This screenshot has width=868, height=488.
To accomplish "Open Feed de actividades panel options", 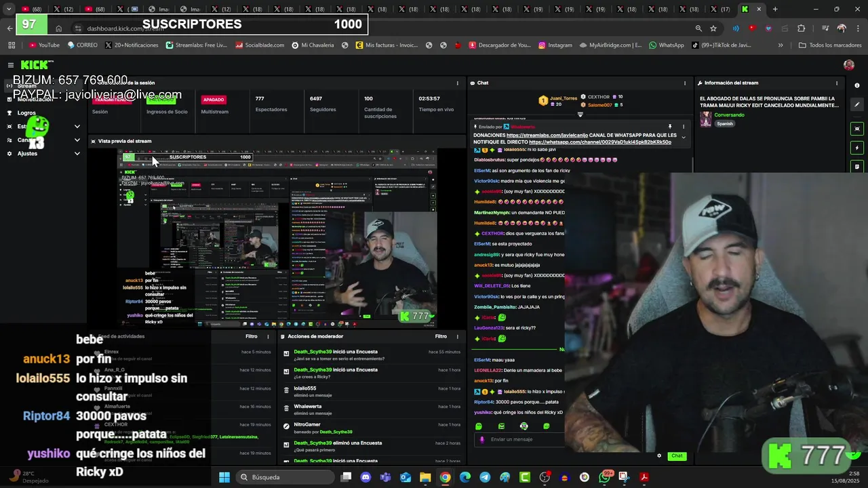I will [x=268, y=336].
